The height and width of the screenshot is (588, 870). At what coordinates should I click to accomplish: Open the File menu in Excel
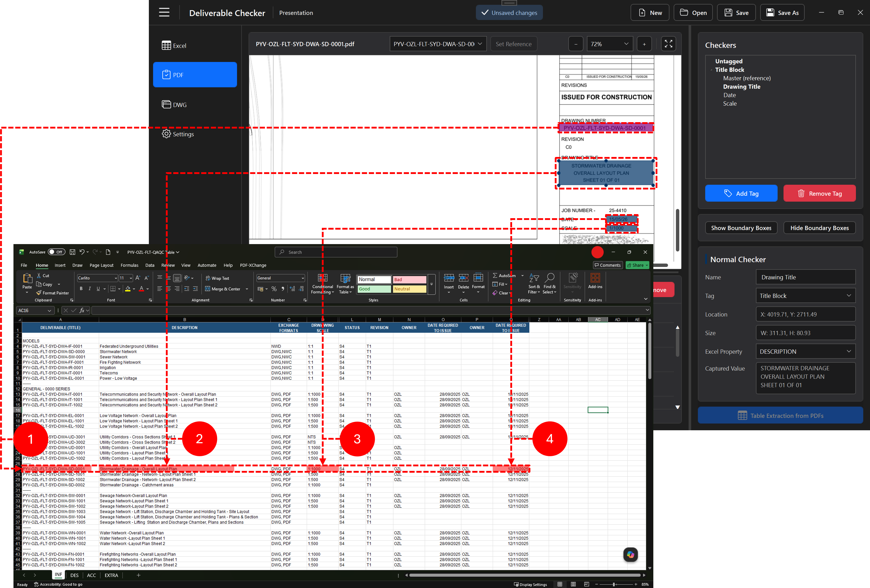point(24,265)
